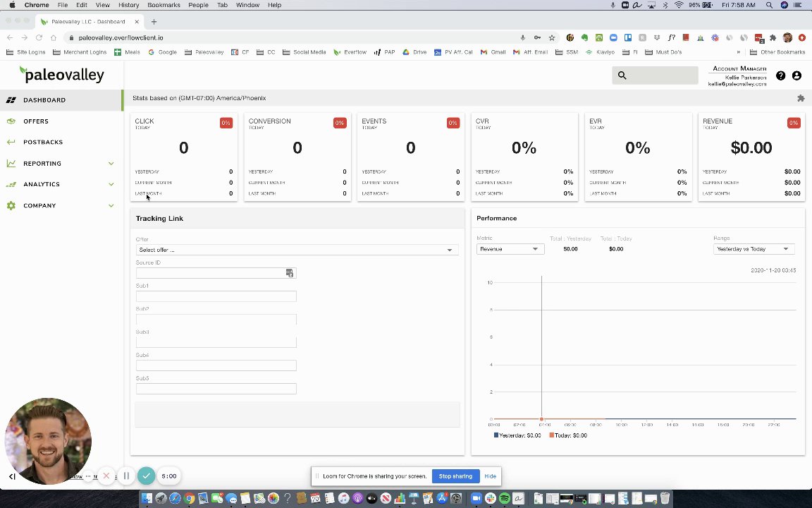Open Trash in the dock
Viewport: 812px width, 508px height.
665,499
